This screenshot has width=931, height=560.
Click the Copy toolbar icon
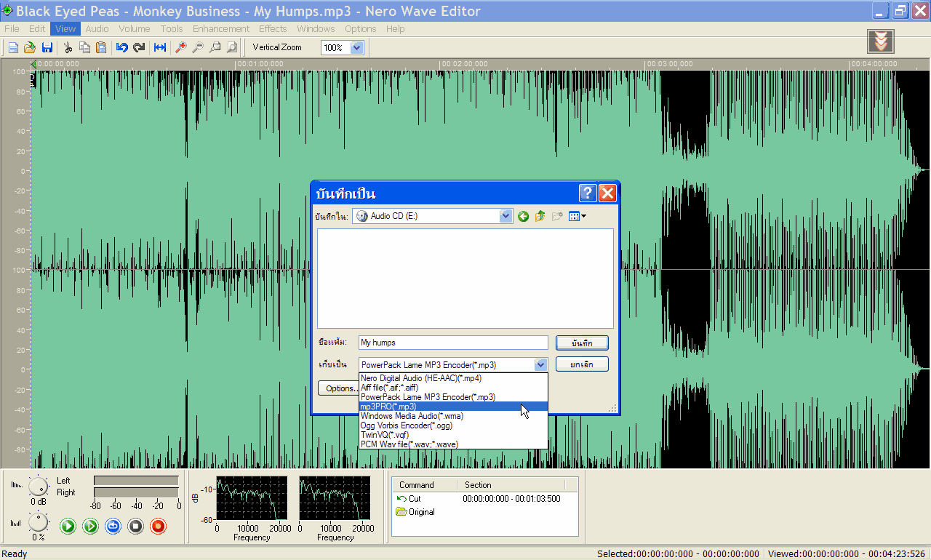click(85, 47)
